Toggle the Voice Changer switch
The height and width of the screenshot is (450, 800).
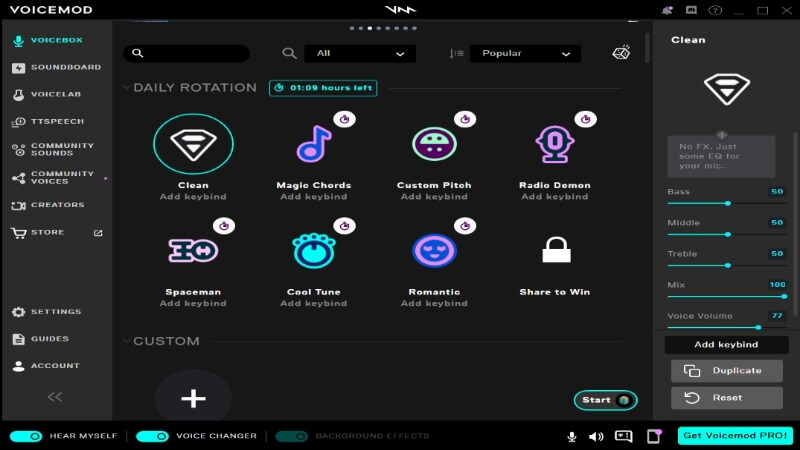click(x=152, y=436)
